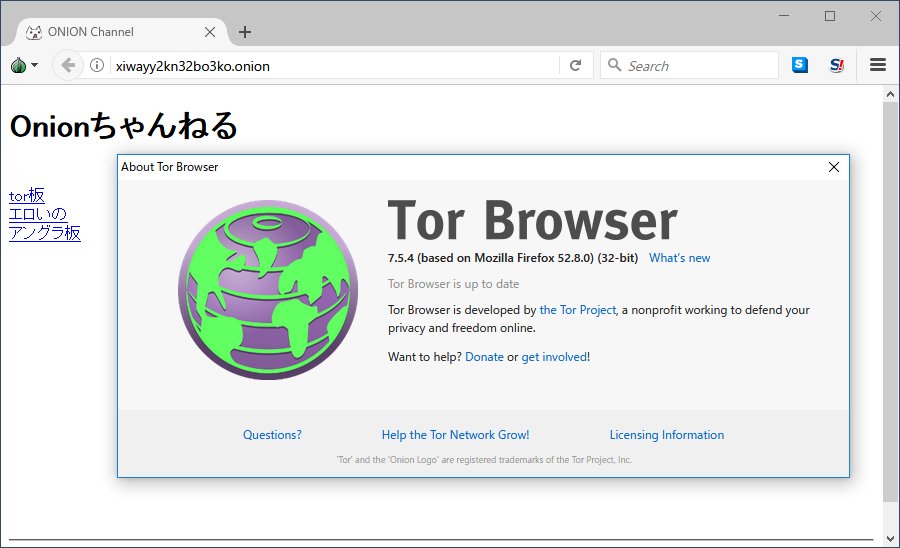900x548 pixels.
Task: Click the browser back arrow button
Action: (68, 65)
